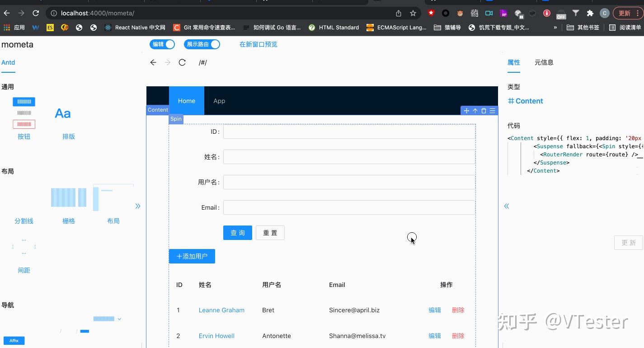Open the Content toolbar hamburger menu

(492, 110)
